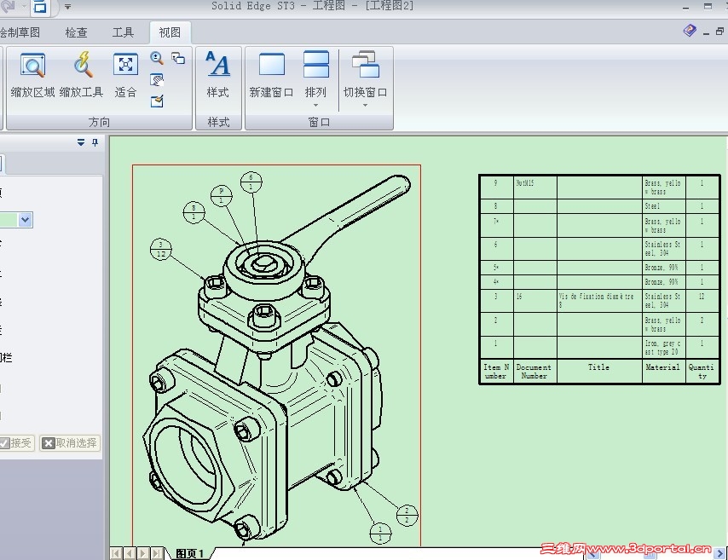Select the View (视图) ribbon tab
The image size is (728, 560).
(x=170, y=32)
